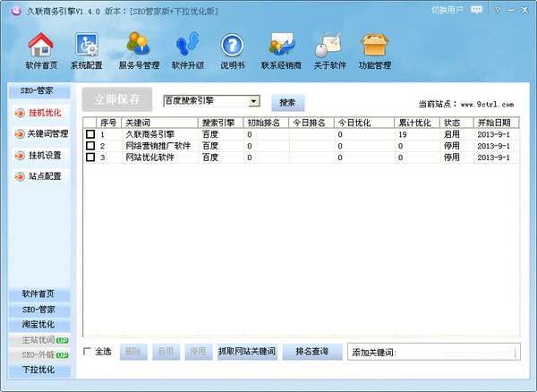
Task: Switch to 主站优词 tab in sidebar
Action: coord(39,340)
